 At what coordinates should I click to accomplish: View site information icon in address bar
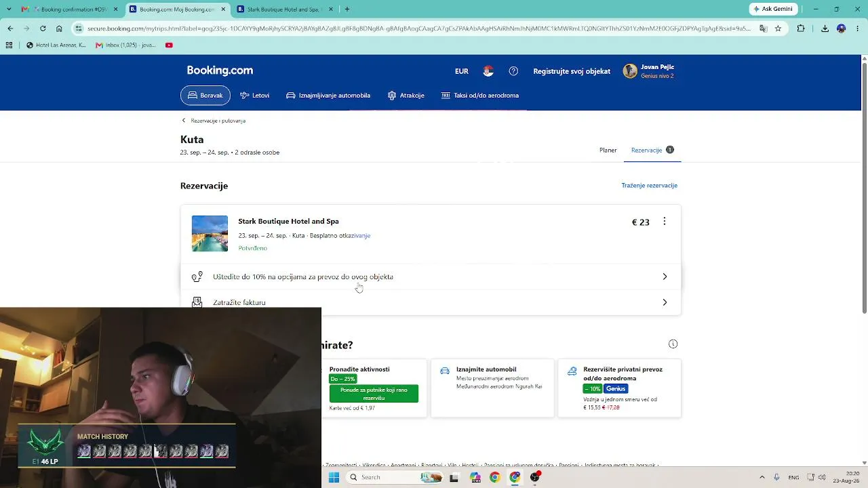(79, 28)
